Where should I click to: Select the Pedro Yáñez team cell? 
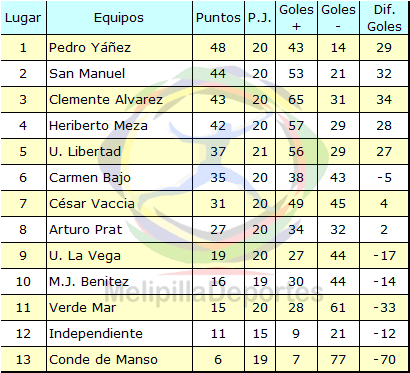point(119,48)
